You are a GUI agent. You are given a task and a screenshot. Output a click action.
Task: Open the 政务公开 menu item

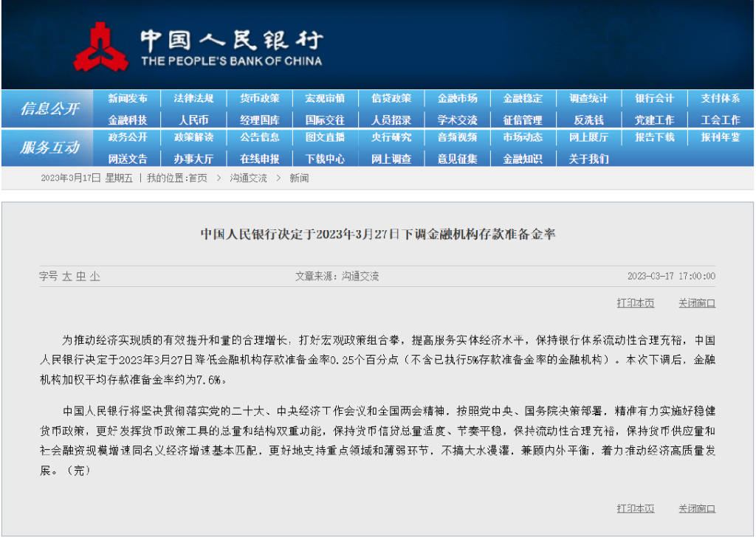coord(128,137)
